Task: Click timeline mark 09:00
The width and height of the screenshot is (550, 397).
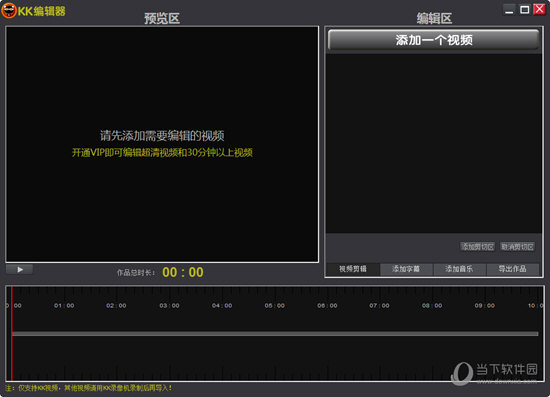Action: 485,305
